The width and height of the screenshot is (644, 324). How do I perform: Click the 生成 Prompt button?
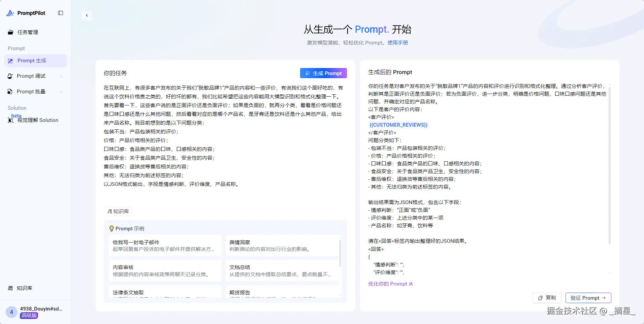[x=323, y=73]
